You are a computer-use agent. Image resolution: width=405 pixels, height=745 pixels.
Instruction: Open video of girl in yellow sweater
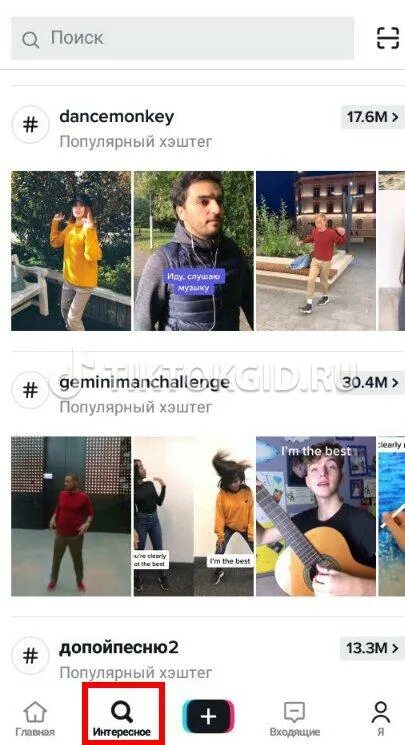pyautogui.click(x=71, y=251)
